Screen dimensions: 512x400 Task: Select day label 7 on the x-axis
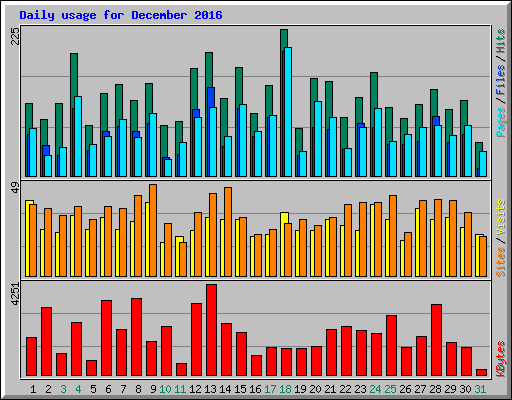click(123, 389)
